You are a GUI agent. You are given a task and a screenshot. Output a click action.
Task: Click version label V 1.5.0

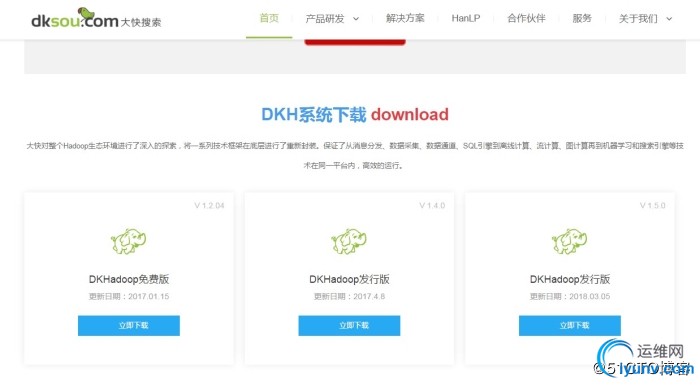652,205
